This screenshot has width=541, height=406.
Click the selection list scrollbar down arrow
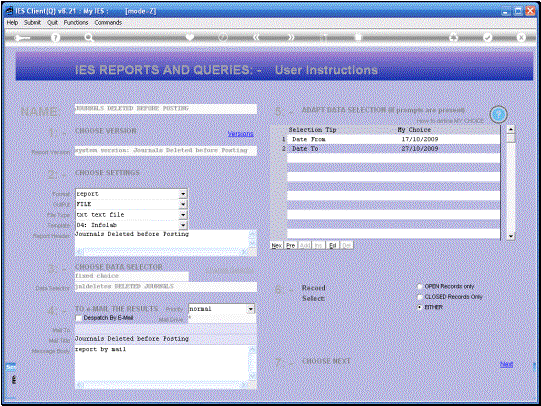(511, 236)
